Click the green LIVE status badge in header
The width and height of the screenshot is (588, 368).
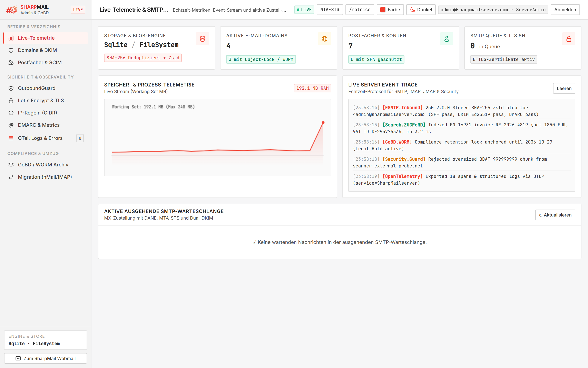point(304,10)
